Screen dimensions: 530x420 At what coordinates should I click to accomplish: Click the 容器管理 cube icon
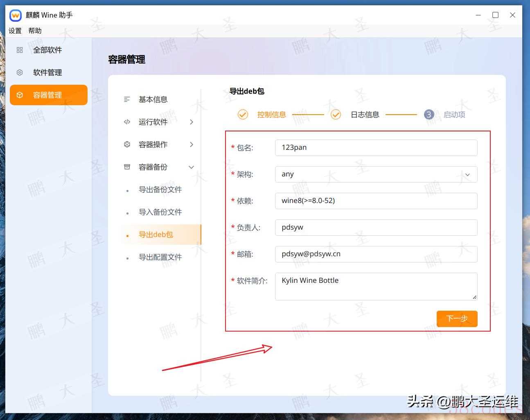coord(20,95)
